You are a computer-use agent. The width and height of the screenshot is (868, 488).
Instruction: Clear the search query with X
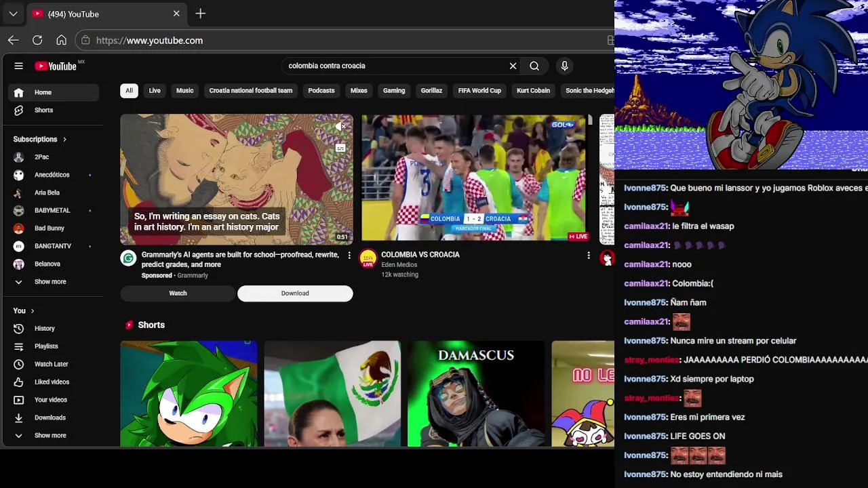513,66
